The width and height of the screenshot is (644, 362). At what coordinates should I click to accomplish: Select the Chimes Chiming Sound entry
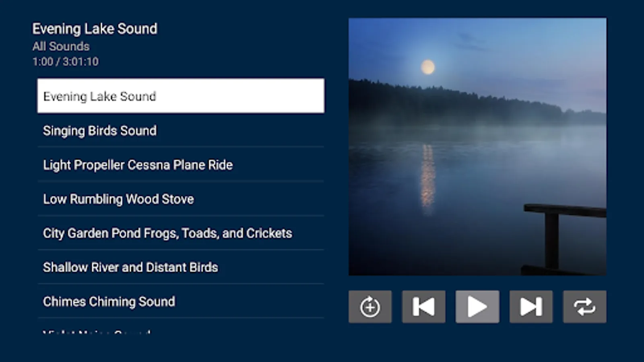tap(109, 301)
